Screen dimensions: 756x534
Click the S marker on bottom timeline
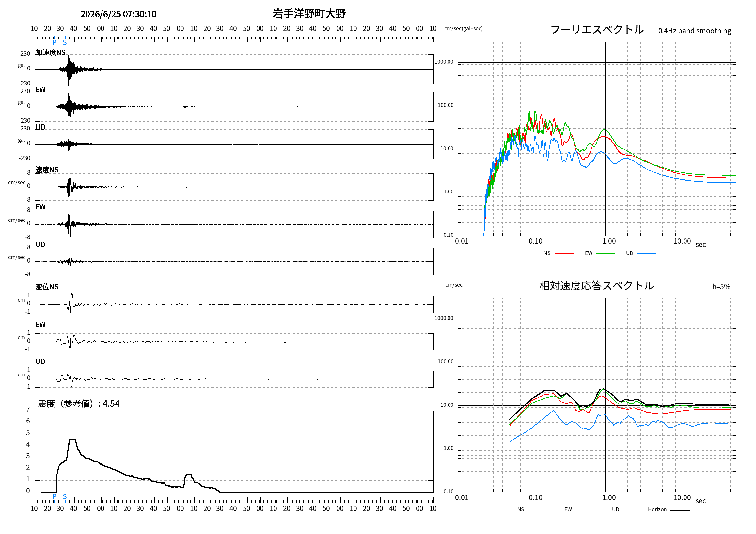[65, 496]
